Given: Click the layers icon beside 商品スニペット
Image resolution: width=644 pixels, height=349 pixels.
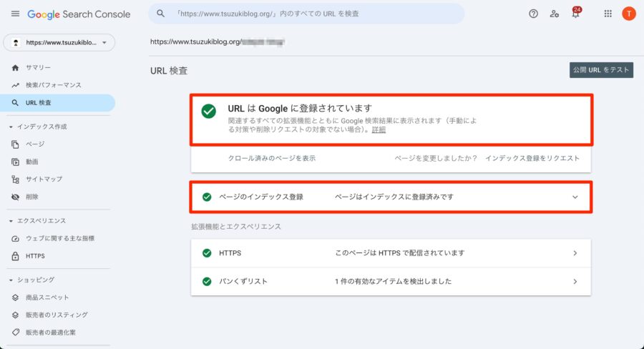Looking at the screenshot, I should click(x=15, y=298).
